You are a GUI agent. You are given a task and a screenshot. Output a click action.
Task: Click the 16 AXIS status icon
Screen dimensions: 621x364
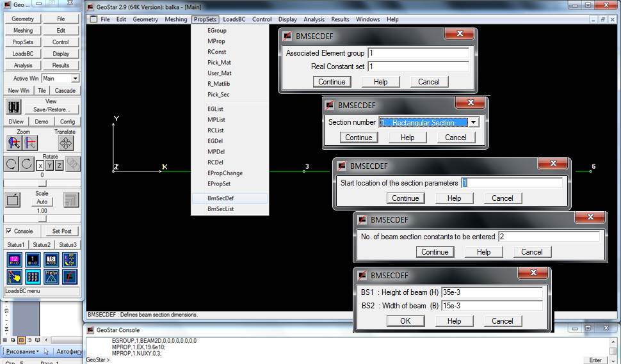pyautogui.click(x=51, y=260)
